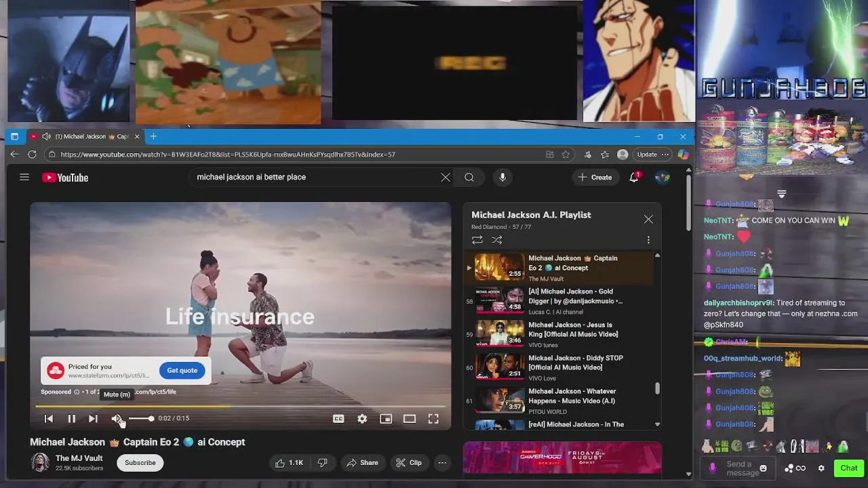This screenshot has width=868, height=488.
Task: Switch to miniplayer mode
Action: click(x=386, y=419)
